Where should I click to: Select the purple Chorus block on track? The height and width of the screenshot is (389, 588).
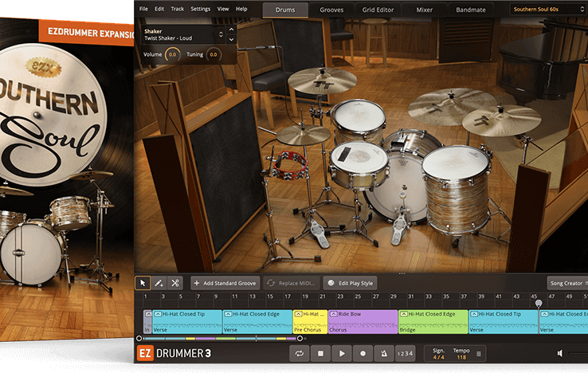363,321
